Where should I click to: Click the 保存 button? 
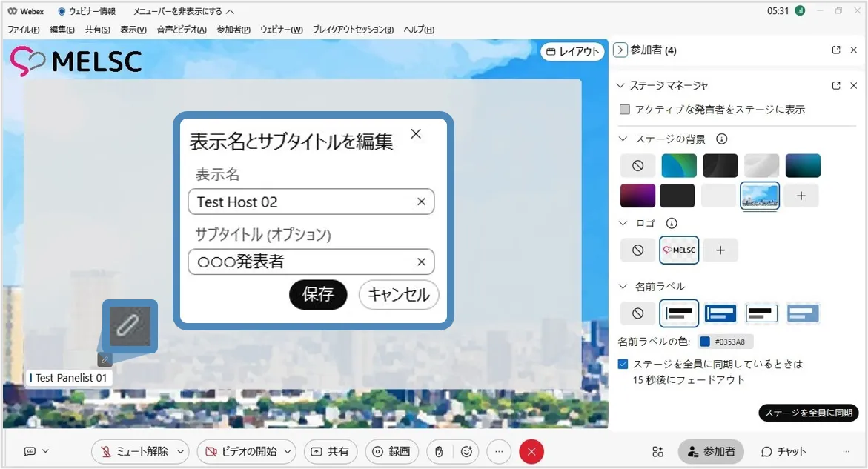point(318,295)
